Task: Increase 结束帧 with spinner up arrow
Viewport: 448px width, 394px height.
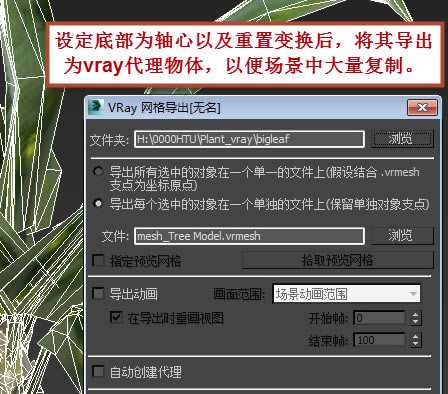Action: click(415, 336)
